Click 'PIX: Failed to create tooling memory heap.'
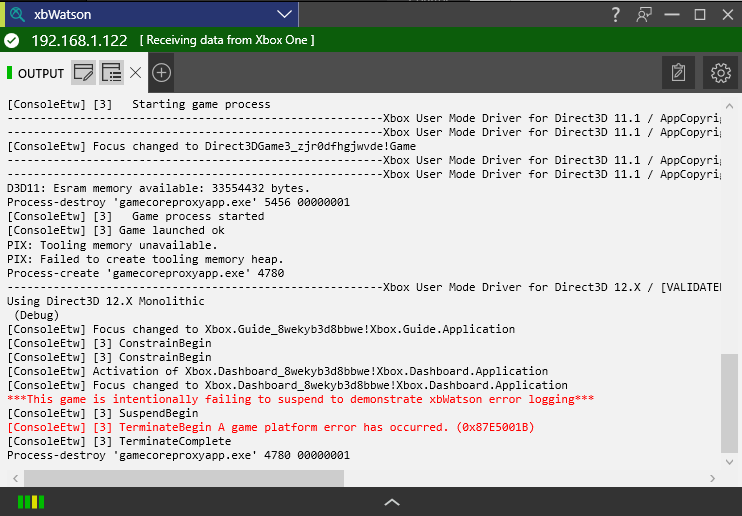Screen dimensions: 742x516 pos(145,259)
